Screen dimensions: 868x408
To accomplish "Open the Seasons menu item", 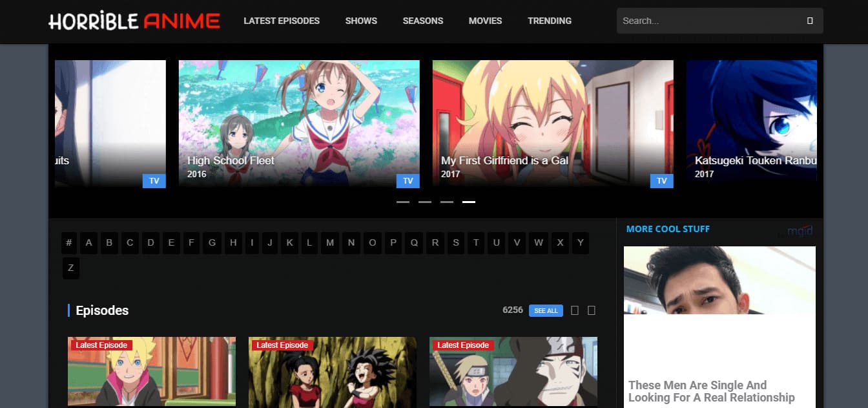I will point(423,21).
